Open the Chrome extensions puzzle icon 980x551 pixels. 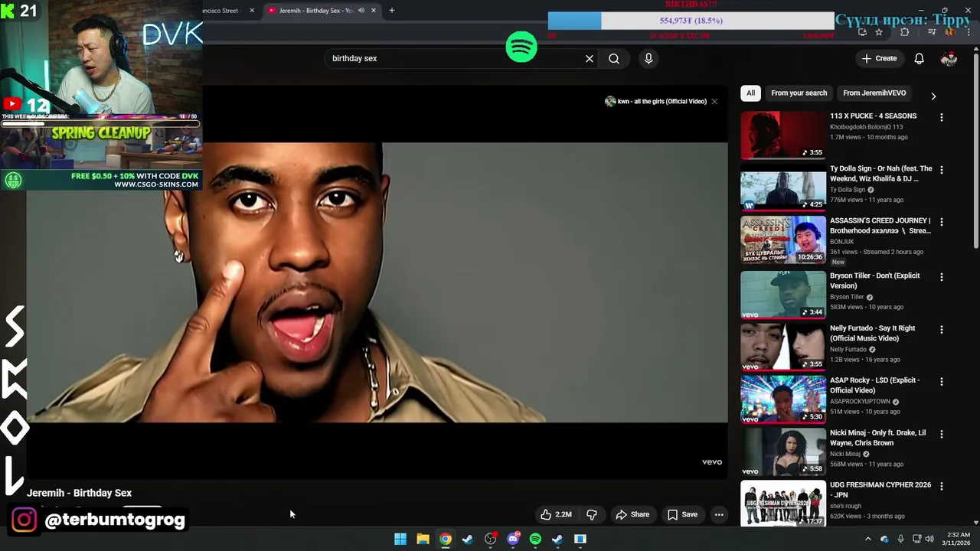point(904,32)
